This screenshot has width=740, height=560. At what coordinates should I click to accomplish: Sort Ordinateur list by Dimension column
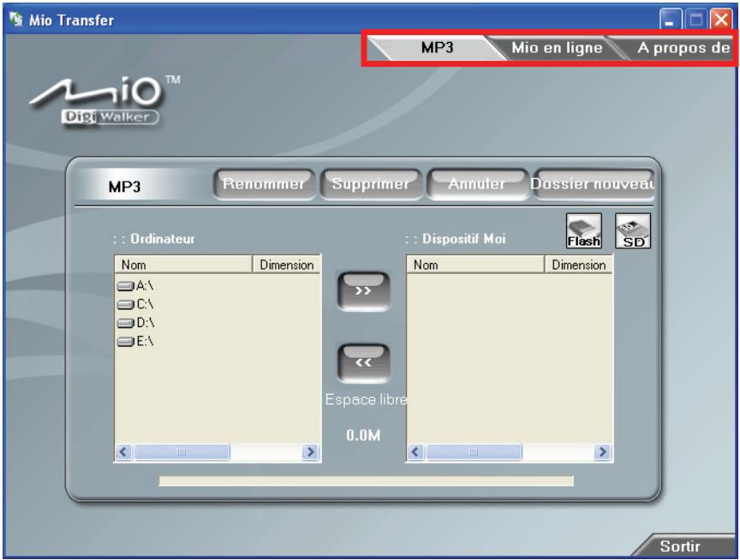(287, 265)
